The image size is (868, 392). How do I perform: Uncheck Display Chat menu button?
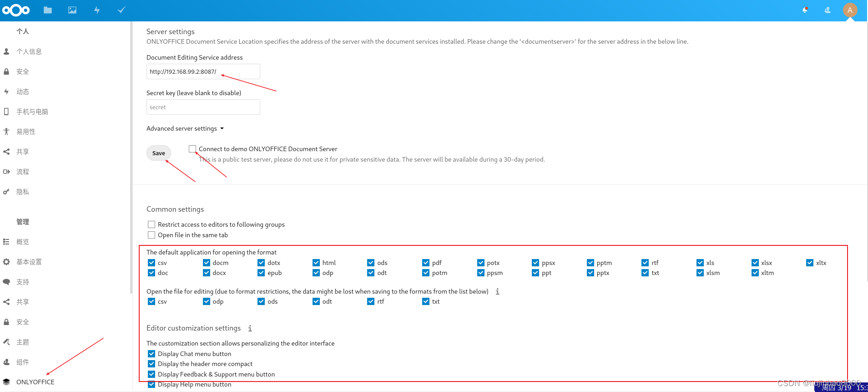[151, 354]
